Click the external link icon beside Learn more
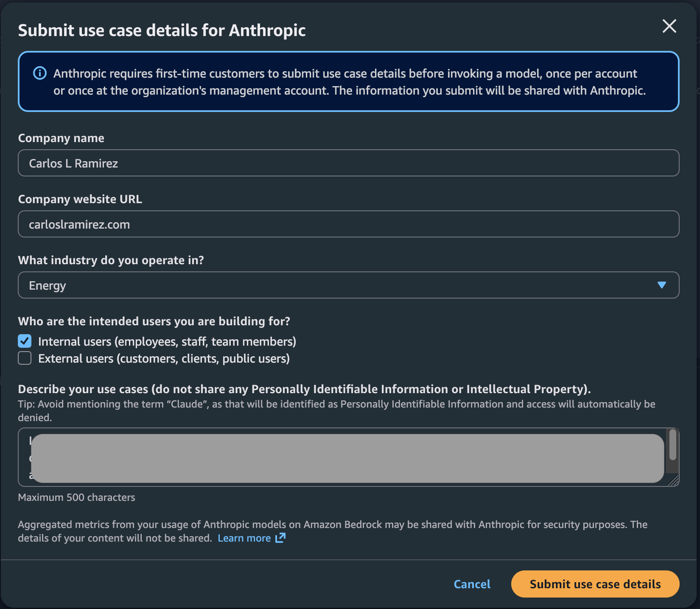This screenshot has height=609, width=700. tap(280, 538)
